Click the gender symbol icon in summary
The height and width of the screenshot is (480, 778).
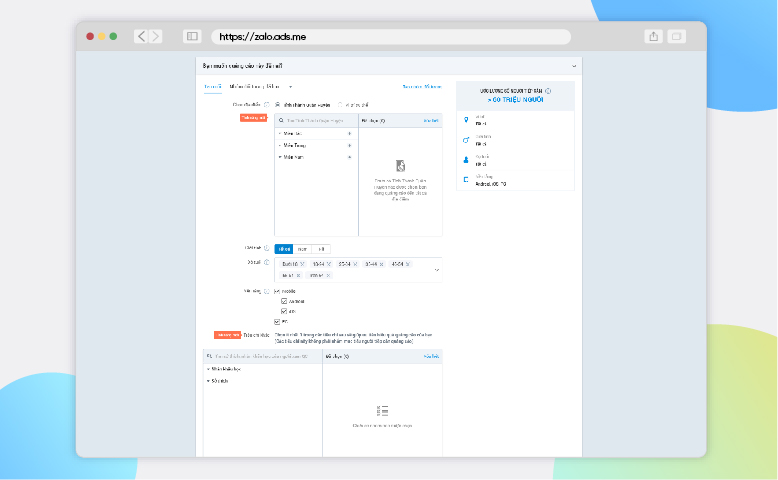466,140
